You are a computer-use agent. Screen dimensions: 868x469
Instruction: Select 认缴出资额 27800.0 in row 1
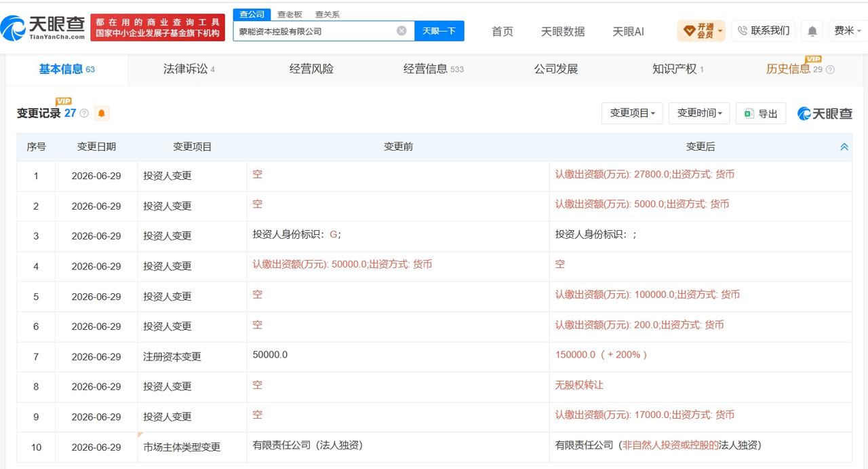coord(645,174)
